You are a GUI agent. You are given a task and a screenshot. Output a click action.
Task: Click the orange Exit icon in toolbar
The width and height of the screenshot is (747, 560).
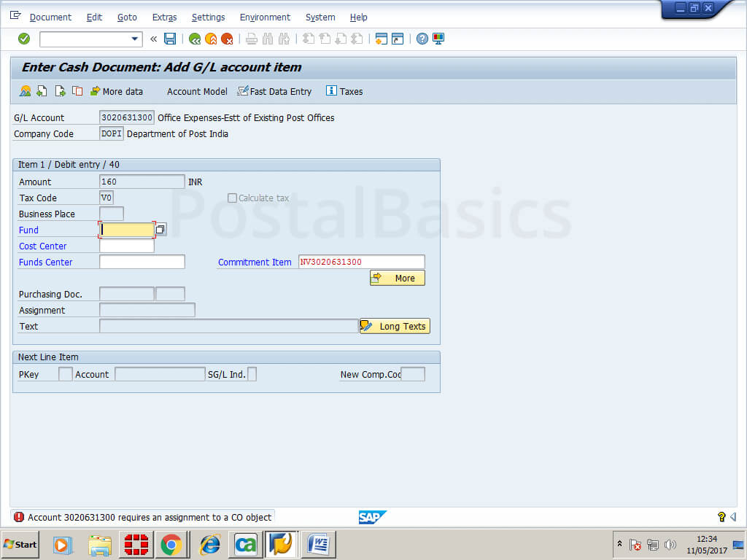(x=211, y=39)
